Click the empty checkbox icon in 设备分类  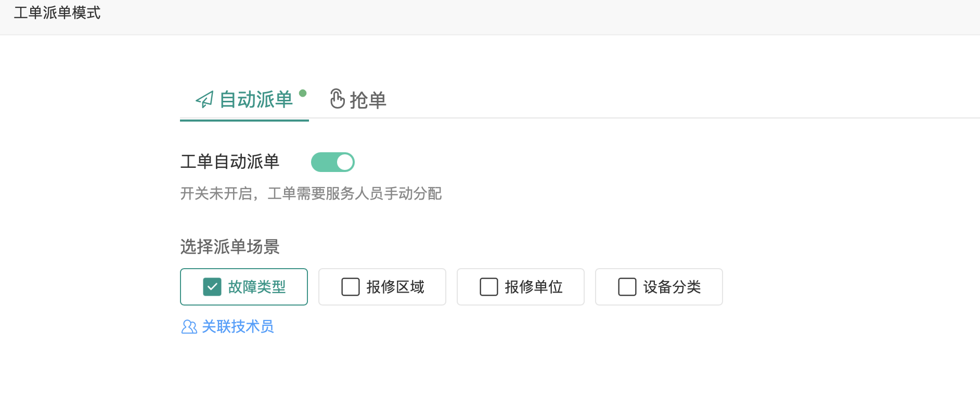click(x=627, y=286)
